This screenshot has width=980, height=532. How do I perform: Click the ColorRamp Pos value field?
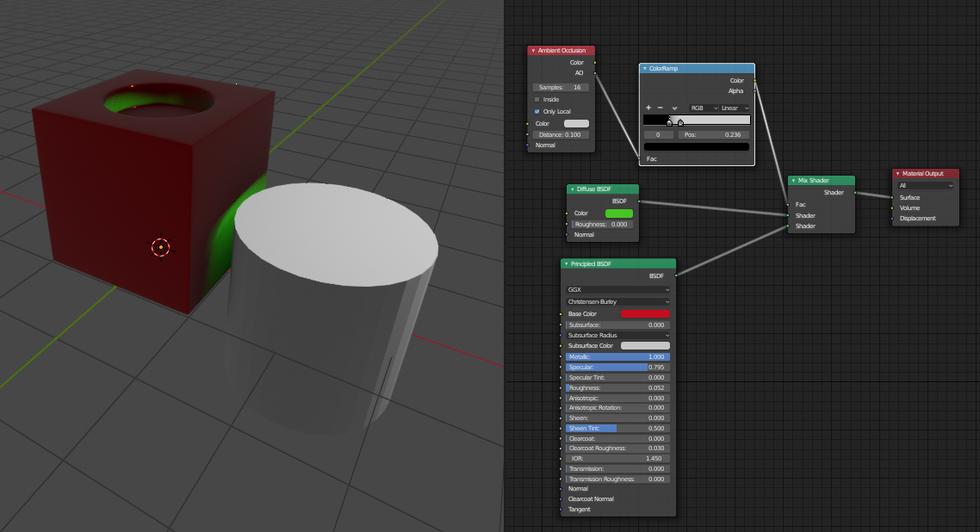click(713, 135)
